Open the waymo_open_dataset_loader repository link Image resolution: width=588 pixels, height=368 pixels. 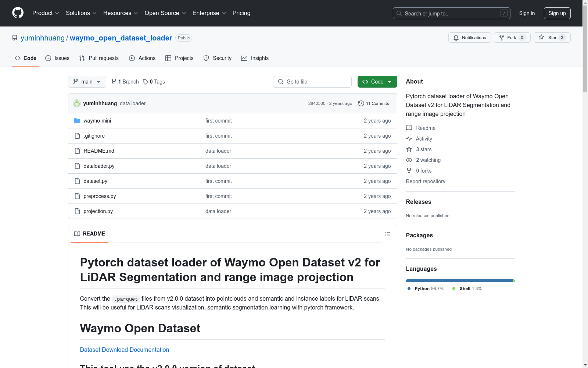[x=121, y=38]
